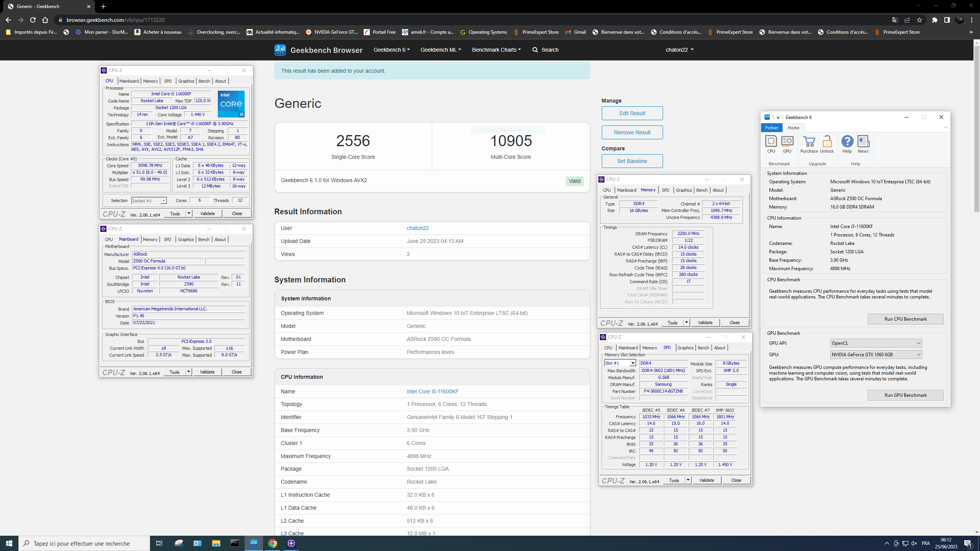Click Run CPU Benchmark button
980x551 pixels.
pyautogui.click(x=905, y=319)
